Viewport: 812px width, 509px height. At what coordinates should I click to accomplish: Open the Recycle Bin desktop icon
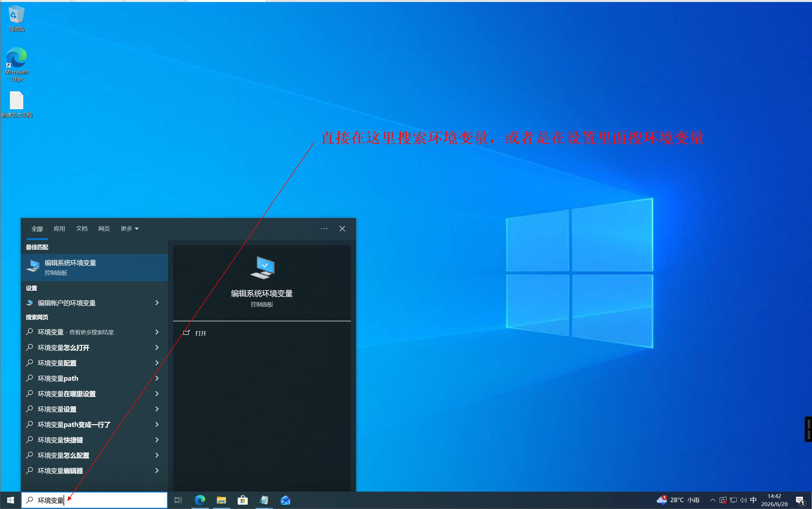click(x=16, y=19)
